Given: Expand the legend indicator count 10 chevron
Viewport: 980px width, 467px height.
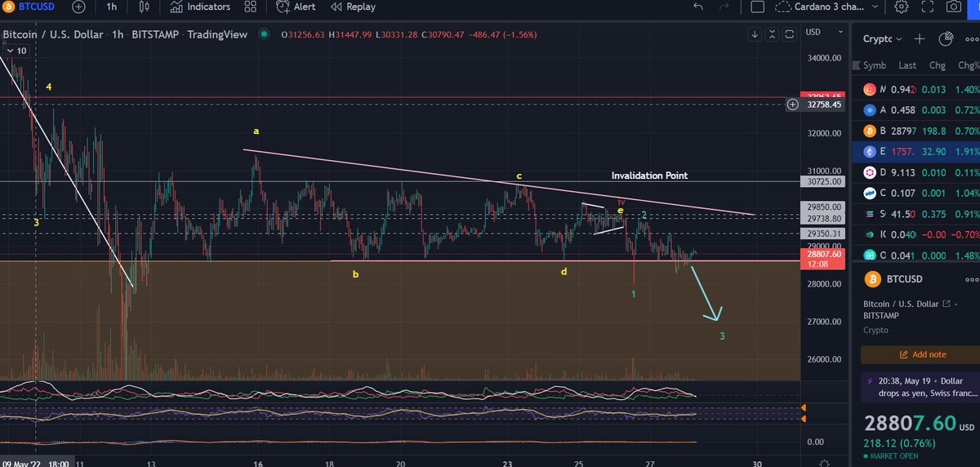Looking at the screenshot, I should [16, 51].
